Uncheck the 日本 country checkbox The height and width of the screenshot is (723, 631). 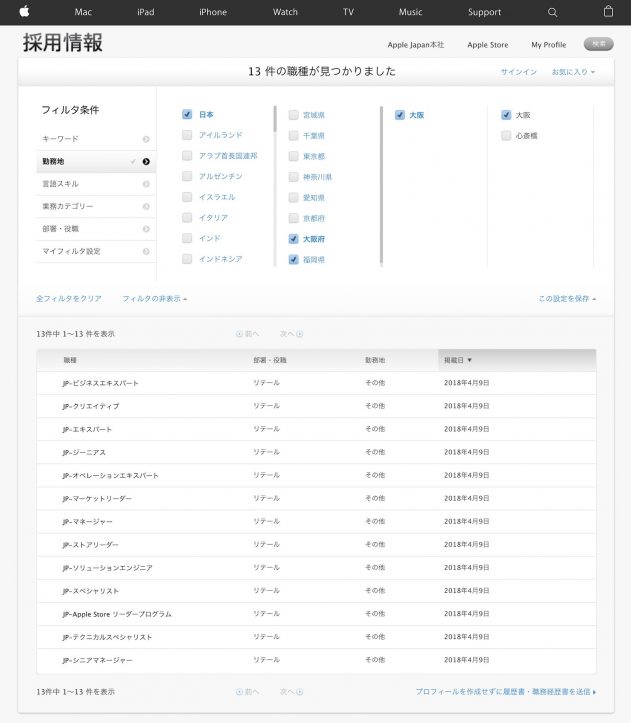187,115
